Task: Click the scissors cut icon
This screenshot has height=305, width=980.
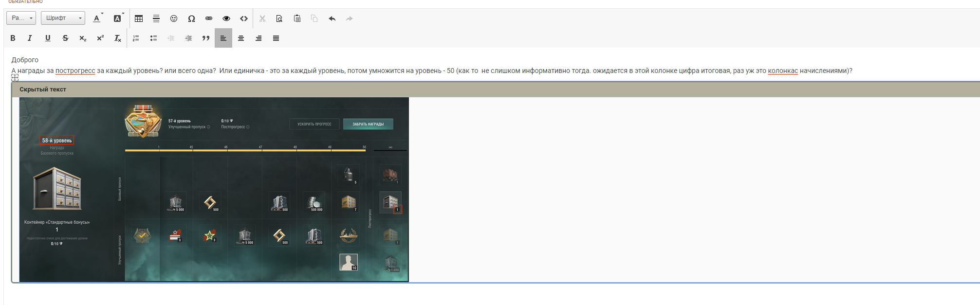Action: click(262, 18)
